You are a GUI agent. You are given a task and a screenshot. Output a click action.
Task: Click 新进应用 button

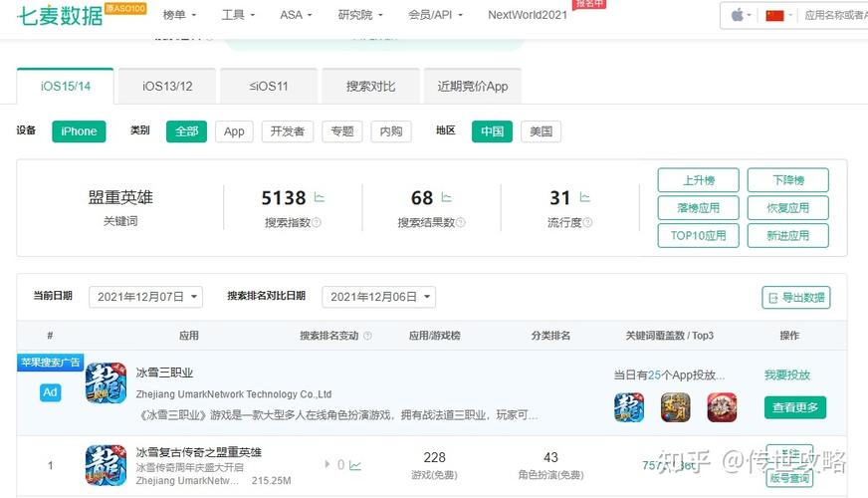click(x=788, y=235)
